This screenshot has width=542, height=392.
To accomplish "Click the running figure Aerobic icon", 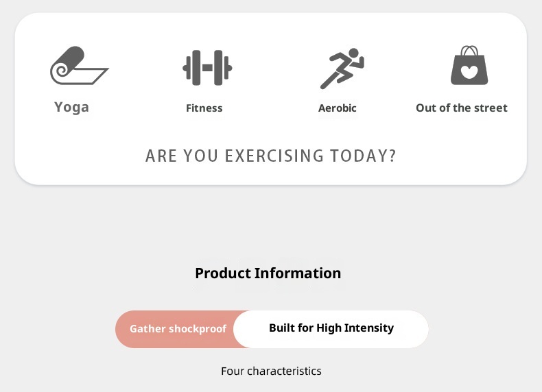I will 342,69.
